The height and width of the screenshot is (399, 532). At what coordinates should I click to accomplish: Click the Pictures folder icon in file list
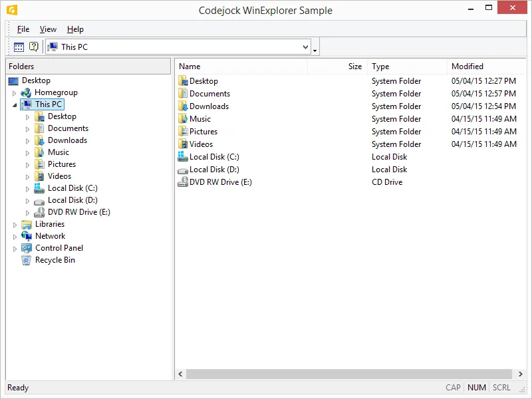pos(183,132)
